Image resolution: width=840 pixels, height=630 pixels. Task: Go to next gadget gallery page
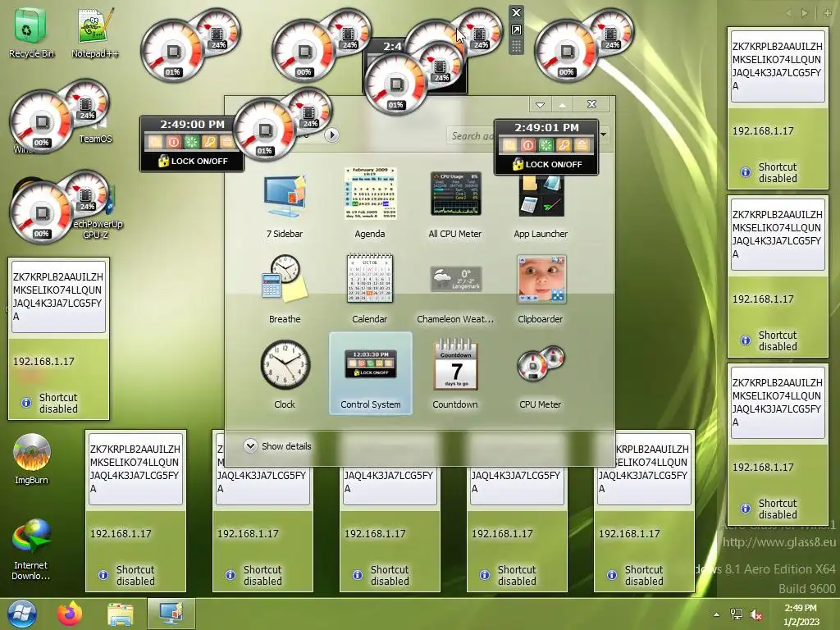332,135
